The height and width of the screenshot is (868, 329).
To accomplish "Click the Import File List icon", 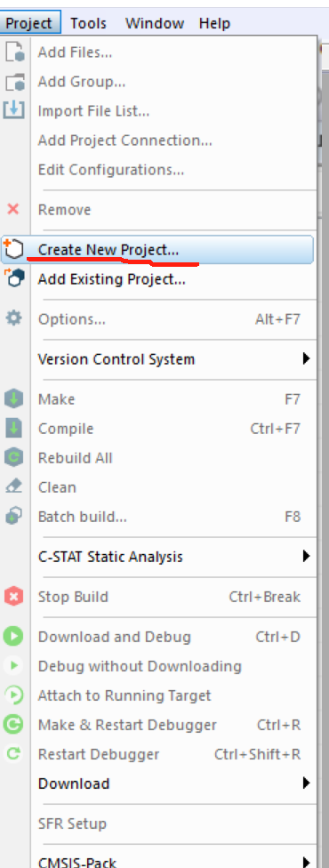I will (x=14, y=110).
